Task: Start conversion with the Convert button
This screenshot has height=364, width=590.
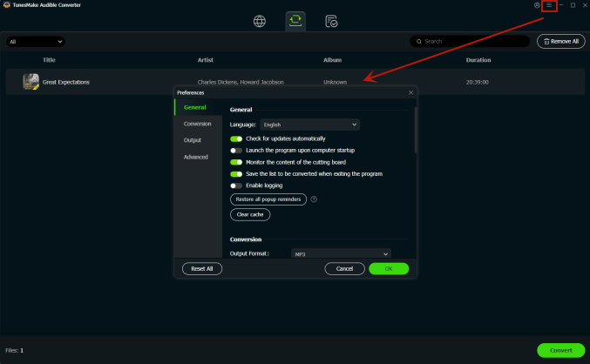Action: [x=560, y=350]
